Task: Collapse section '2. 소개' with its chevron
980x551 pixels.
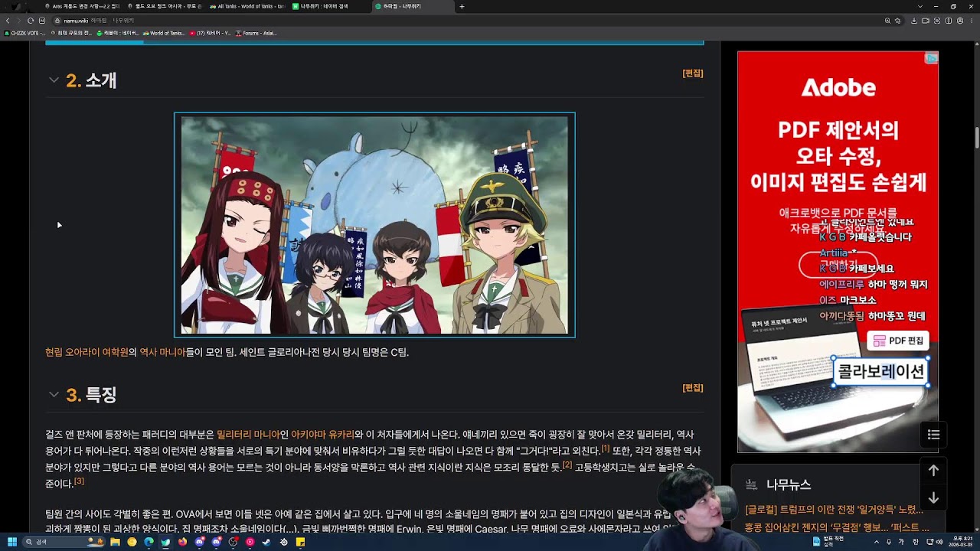Action: pos(54,80)
